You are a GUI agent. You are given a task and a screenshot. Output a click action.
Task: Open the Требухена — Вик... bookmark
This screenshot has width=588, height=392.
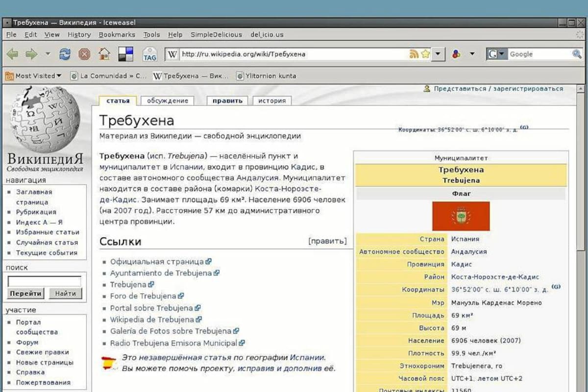(191, 76)
